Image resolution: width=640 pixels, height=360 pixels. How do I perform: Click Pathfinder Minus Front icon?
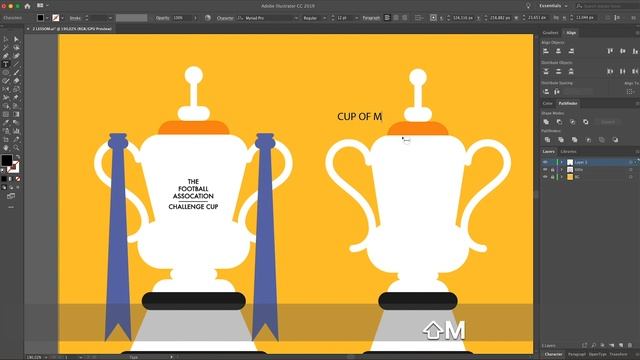559,122
